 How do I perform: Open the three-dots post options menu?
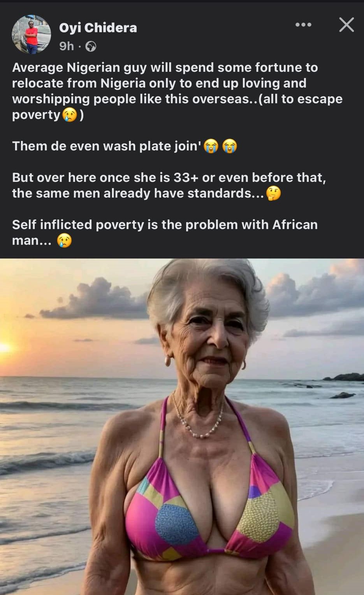click(x=303, y=25)
